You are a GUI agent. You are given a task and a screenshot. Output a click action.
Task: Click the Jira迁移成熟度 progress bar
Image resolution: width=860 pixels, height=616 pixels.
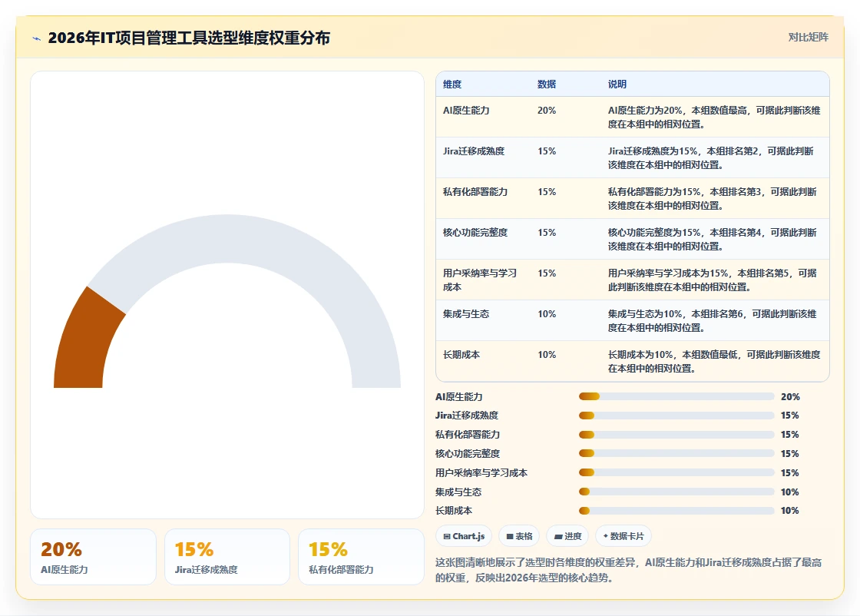676,416
